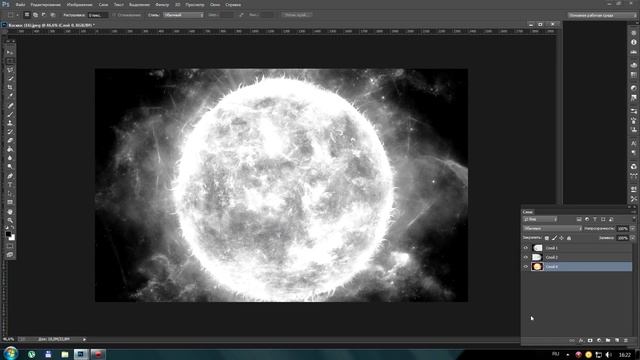Select the Hand tool

coord(10,212)
